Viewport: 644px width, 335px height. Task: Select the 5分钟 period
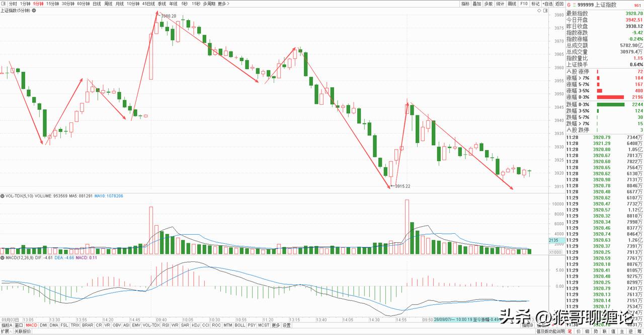coord(38,4)
